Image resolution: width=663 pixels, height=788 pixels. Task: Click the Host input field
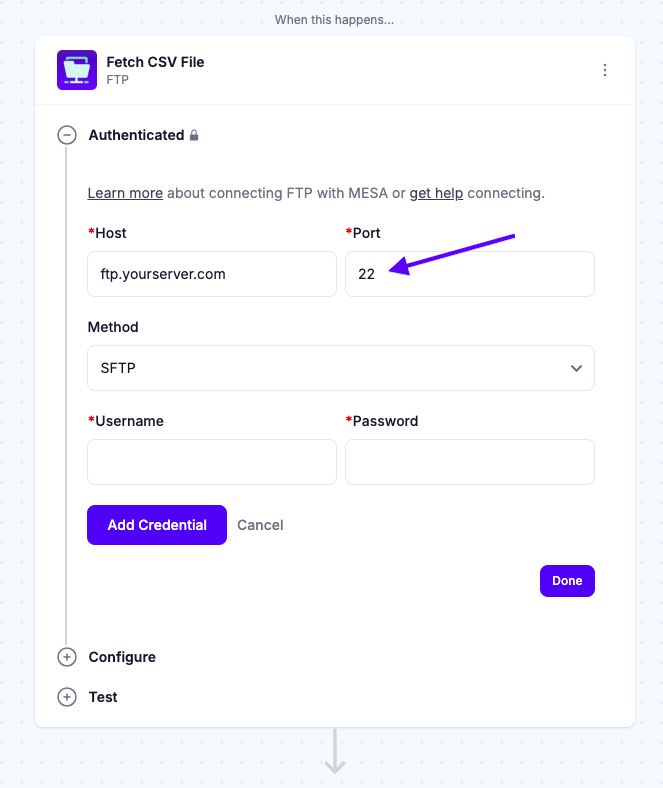tap(212, 274)
